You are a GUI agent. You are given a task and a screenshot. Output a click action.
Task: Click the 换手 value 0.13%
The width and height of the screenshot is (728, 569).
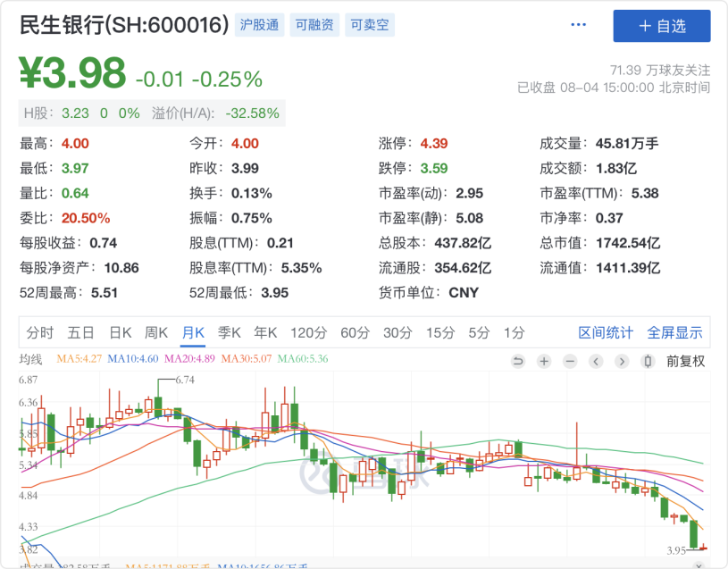click(x=252, y=193)
